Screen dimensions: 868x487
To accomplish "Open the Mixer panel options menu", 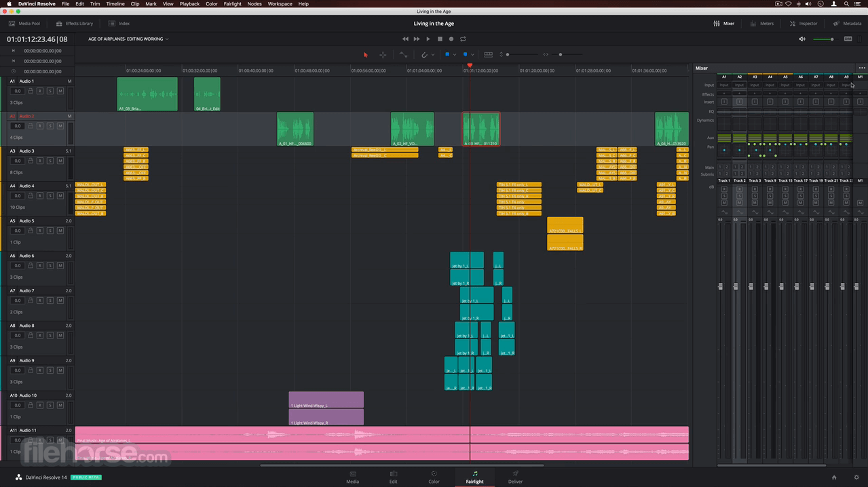I will (862, 68).
